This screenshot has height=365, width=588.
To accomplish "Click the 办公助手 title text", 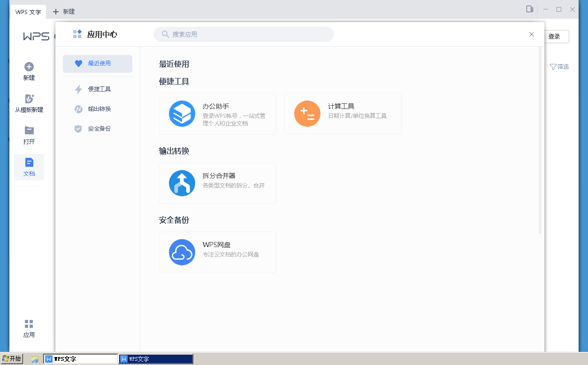I will point(216,107).
